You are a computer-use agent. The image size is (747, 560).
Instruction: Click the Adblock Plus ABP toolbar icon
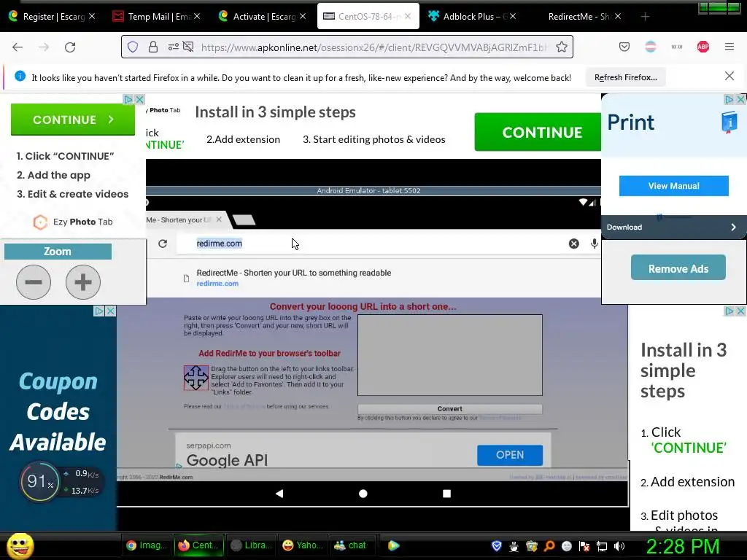tap(703, 47)
